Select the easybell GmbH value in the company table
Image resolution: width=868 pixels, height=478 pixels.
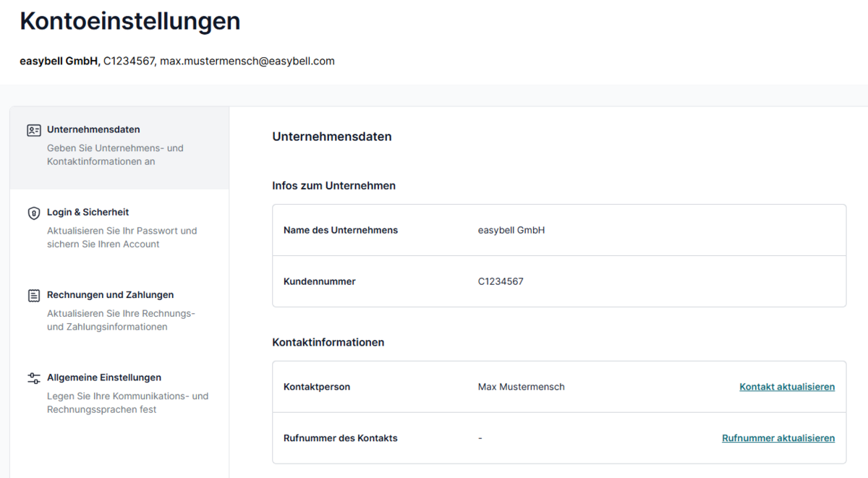point(511,230)
